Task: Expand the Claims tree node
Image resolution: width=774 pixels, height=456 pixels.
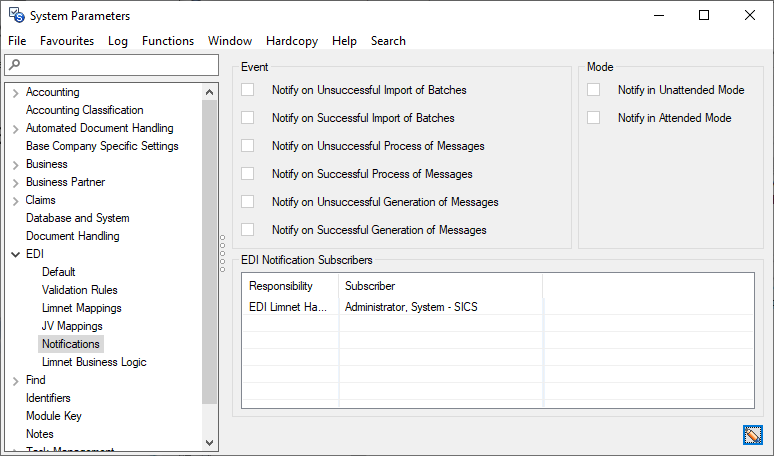Action: 15,200
